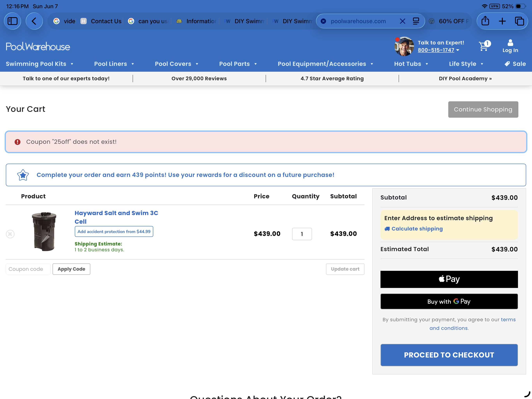
Task: Pay with the Apple Pay button
Action: point(449,279)
